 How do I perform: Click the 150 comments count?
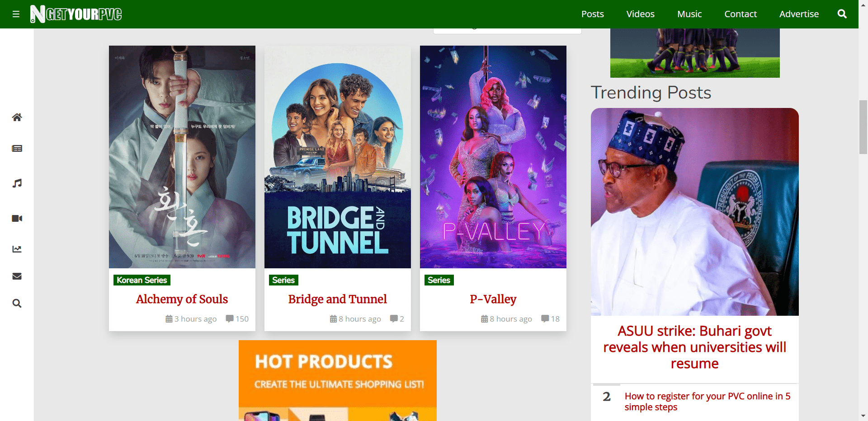pos(242,319)
